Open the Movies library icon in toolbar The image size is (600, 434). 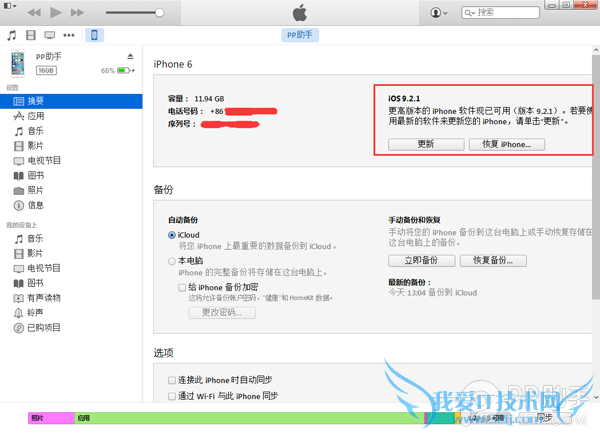[31, 35]
